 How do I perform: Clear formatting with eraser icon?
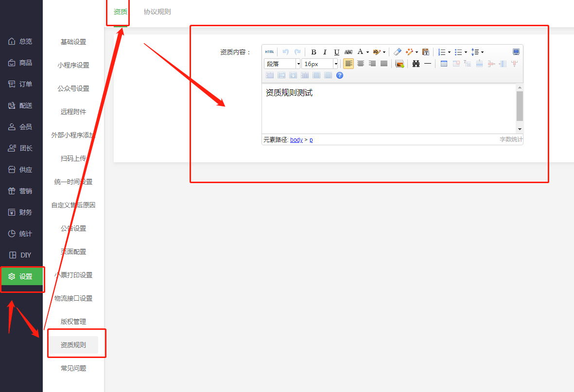coord(398,52)
